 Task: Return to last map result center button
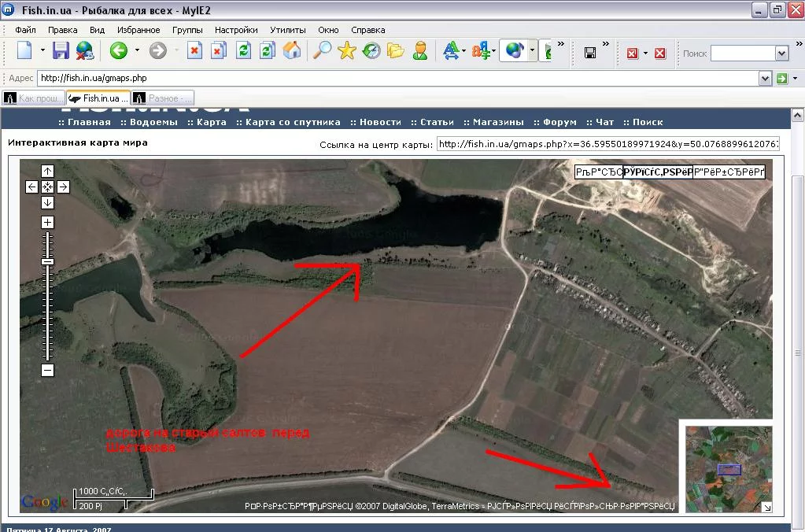pos(47,187)
